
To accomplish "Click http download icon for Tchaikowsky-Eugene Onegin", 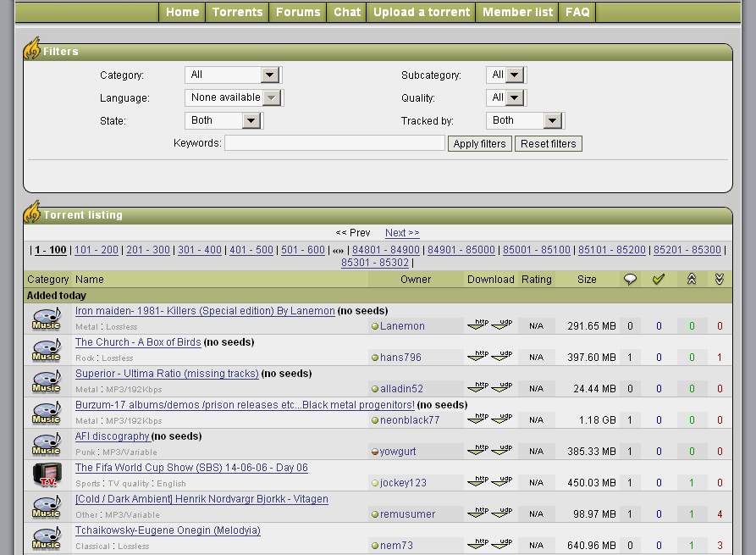I will coord(477,544).
